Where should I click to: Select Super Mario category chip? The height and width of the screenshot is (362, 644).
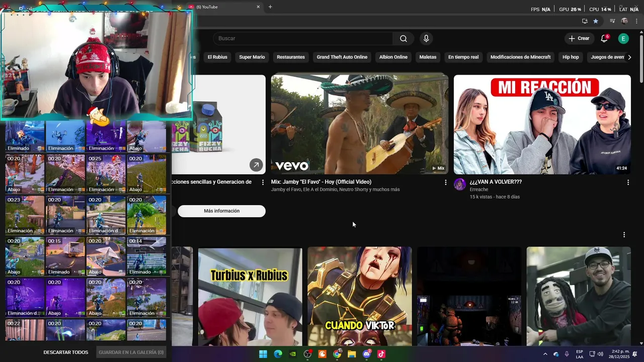point(252,57)
